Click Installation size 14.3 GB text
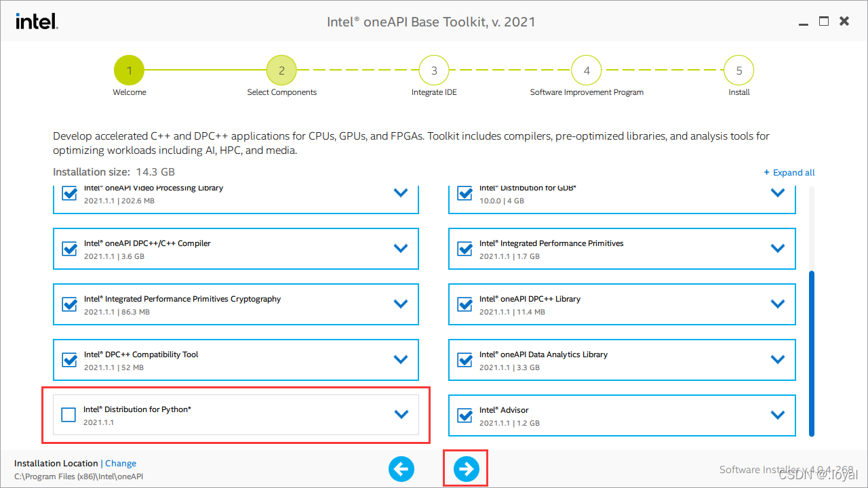Viewport: 868px width, 488px height. (x=114, y=172)
